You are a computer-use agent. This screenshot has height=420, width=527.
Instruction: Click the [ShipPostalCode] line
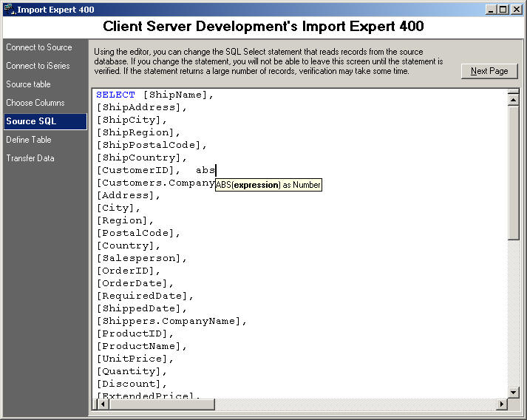click(x=152, y=145)
